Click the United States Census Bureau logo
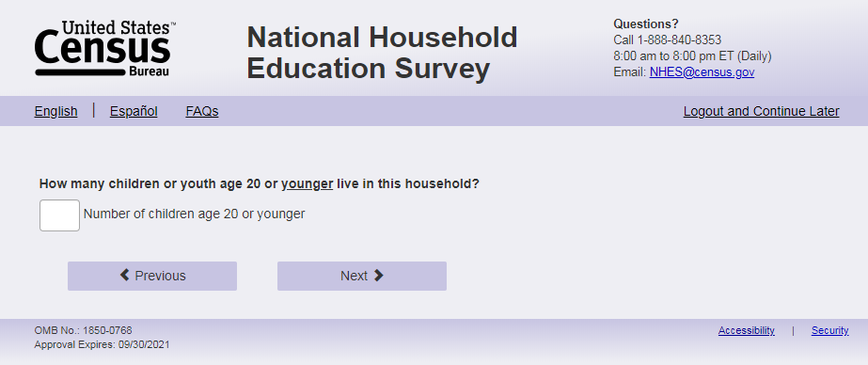 pyautogui.click(x=105, y=49)
